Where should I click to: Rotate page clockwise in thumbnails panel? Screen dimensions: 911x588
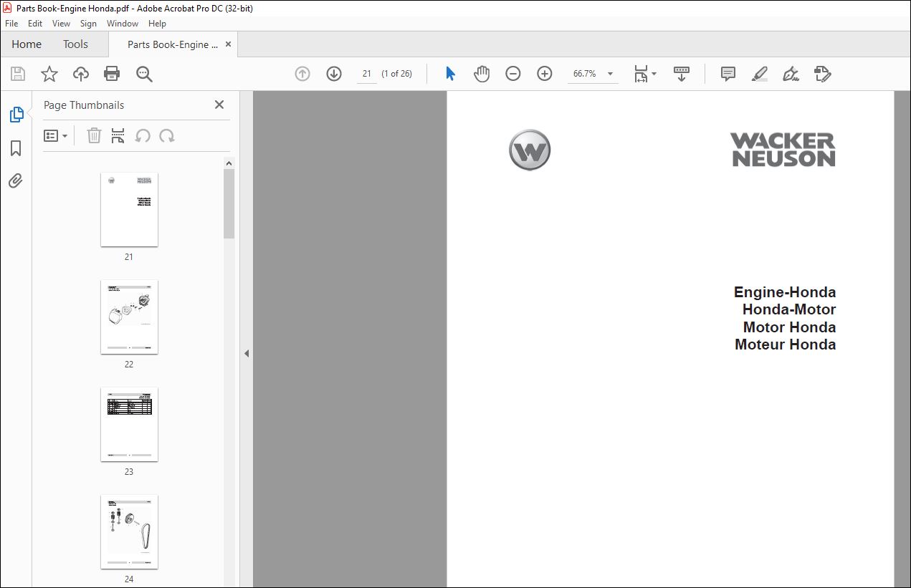pyautogui.click(x=167, y=135)
